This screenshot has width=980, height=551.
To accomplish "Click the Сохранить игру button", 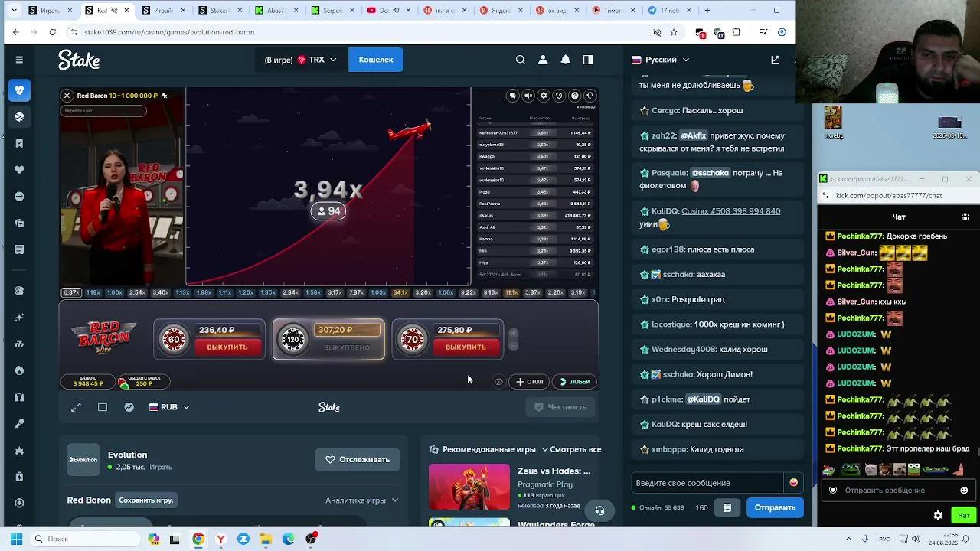I will click(x=146, y=500).
